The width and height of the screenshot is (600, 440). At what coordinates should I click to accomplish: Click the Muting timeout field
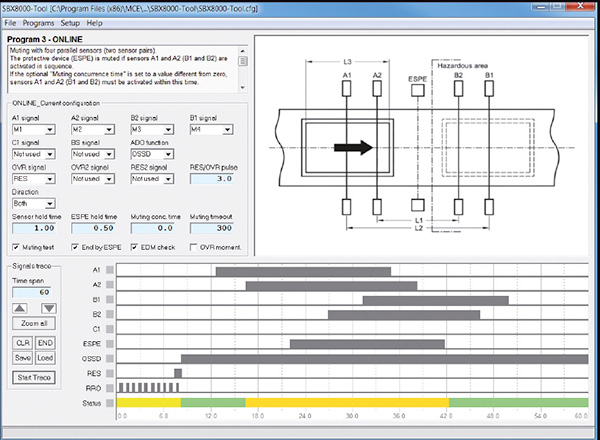coord(212,228)
